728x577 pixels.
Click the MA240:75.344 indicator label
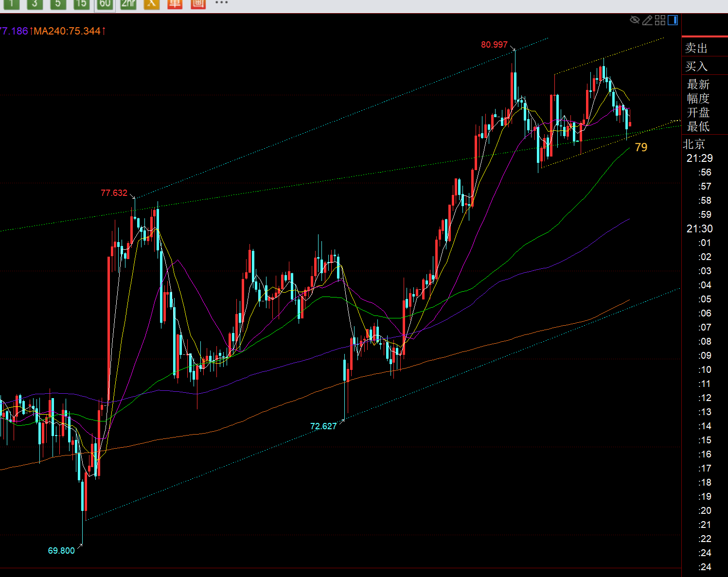click(67, 31)
